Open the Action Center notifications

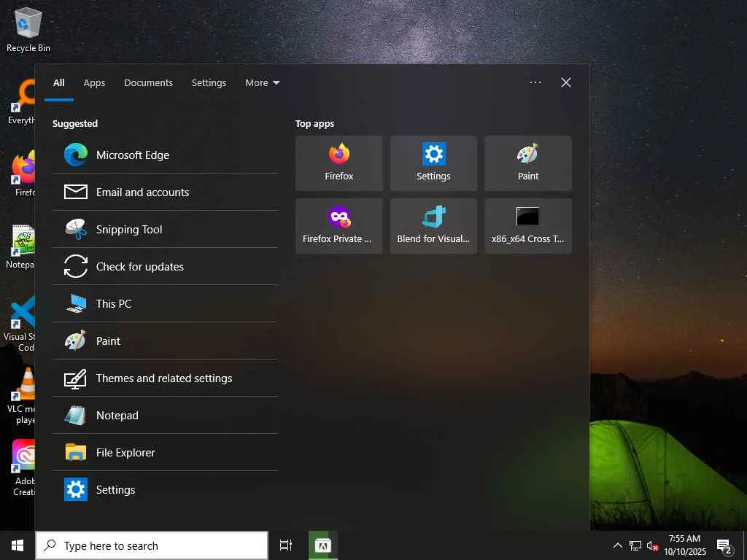click(724, 545)
